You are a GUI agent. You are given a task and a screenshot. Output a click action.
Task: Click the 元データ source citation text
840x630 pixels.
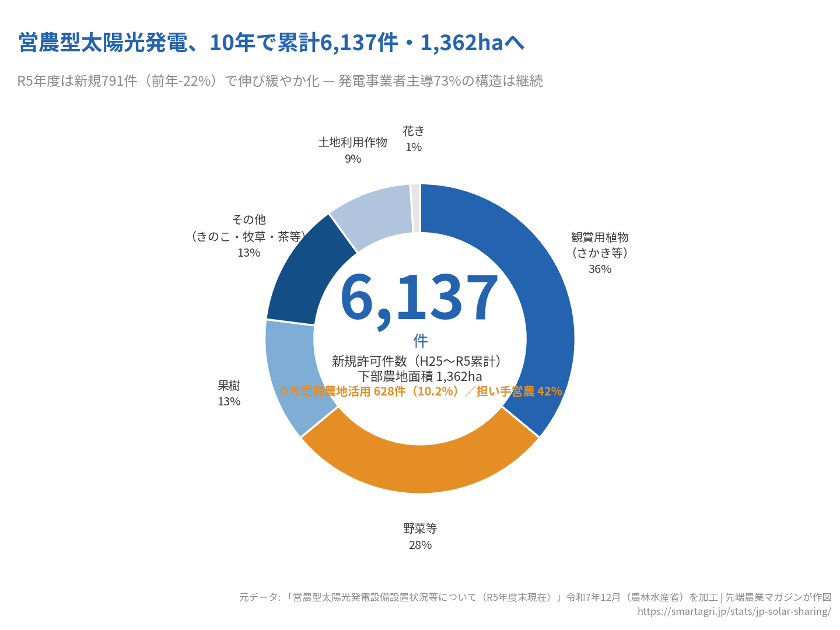pyautogui.click(x=537, y=597)
